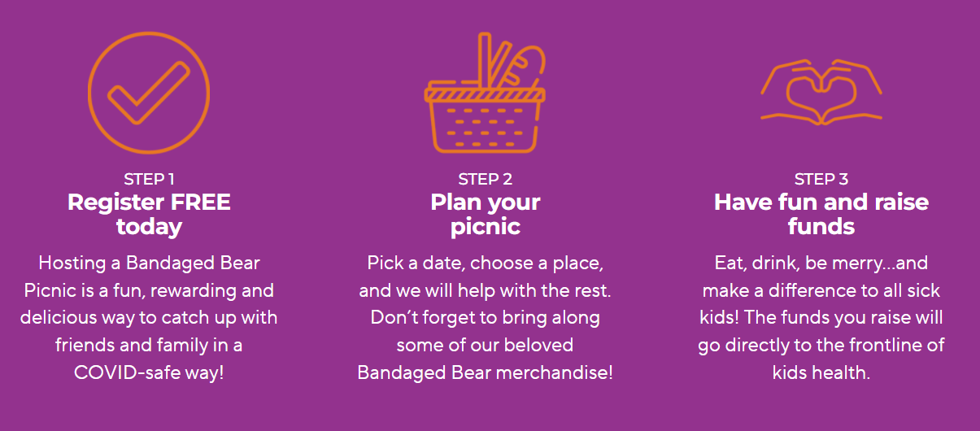The width and height of the screenshot is (980, 431).
Task: Click the orange checkmark circle icon
Action: coord(149,92)
